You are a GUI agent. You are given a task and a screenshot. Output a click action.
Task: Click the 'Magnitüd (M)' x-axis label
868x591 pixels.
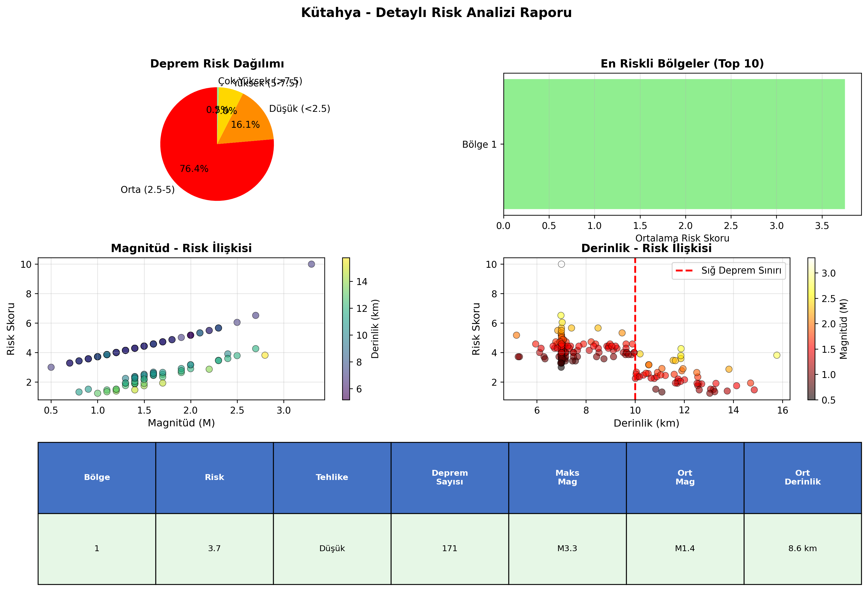(181, 423)
